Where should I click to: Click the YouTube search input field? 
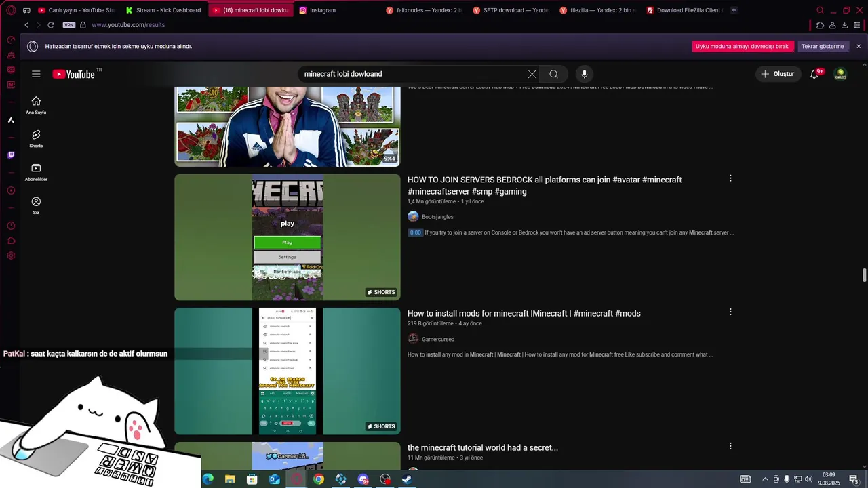(x=414, y=74)
